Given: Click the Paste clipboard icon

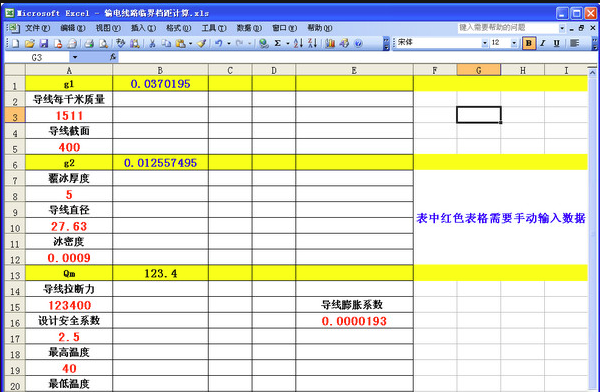Looking at the screenshot, I should [x=180, y=43].
